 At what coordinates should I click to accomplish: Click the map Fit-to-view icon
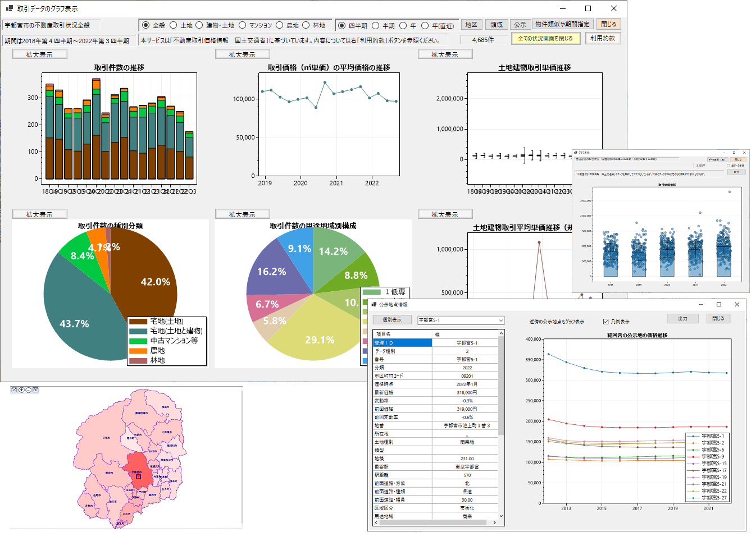tap(35, 389)
